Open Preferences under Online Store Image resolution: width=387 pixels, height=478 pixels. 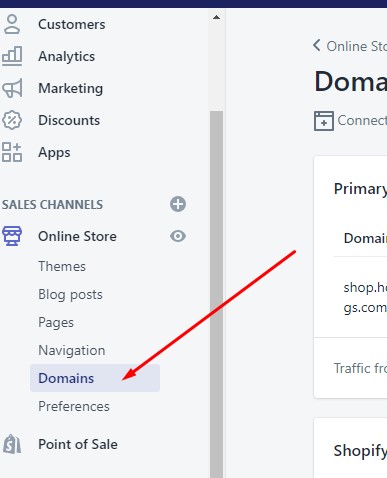pos(74,406)
